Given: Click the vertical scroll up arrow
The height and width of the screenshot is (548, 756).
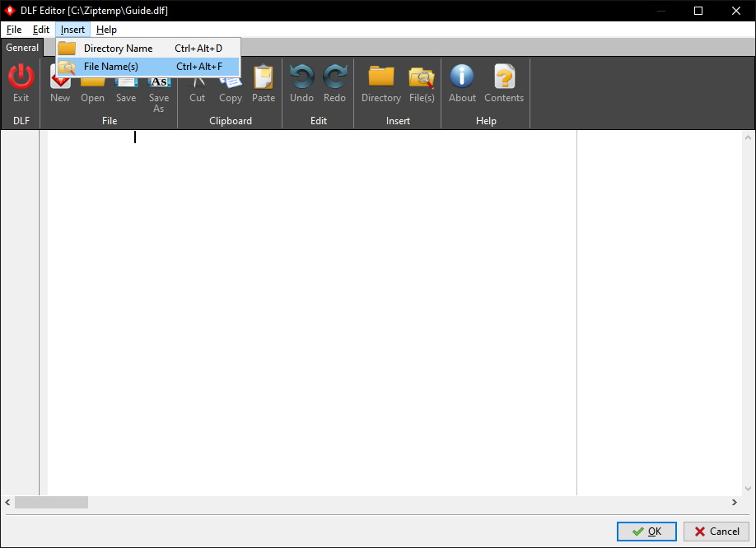Looking at the screenshot, I should coord(748,137).
